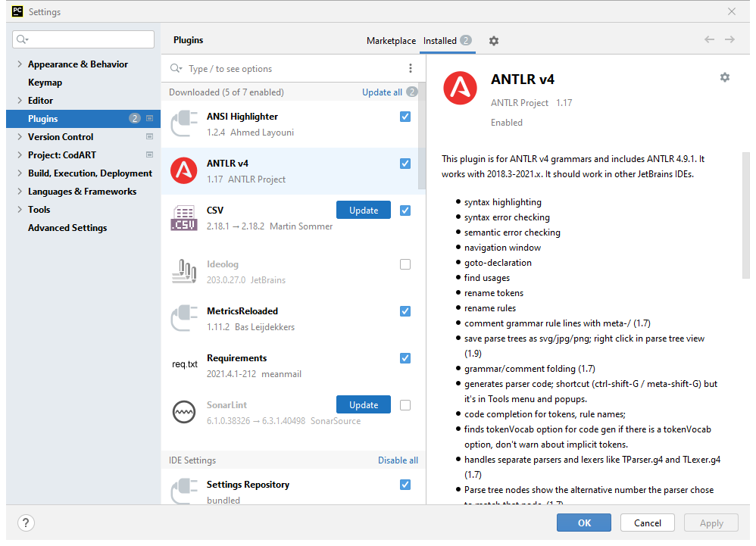Close the Settings dialog

(x=732, y=11)
